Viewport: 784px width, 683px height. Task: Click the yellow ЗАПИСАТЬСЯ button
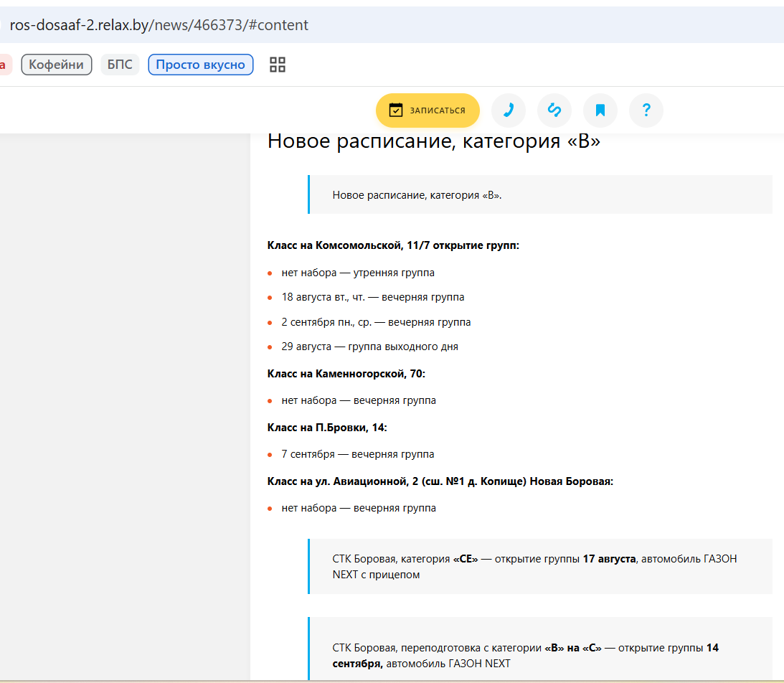point(428,110)
